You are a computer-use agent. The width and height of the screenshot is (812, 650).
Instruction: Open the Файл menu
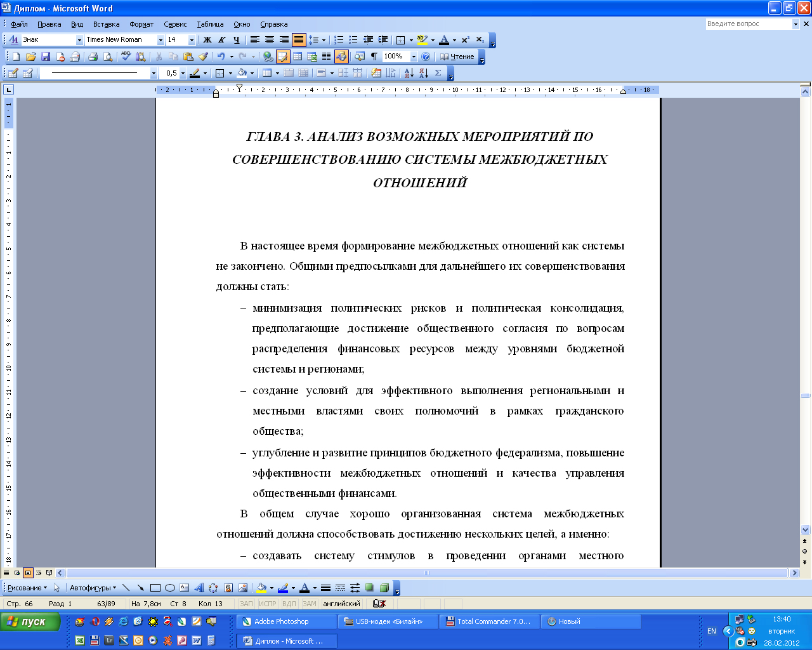(x=19, y=24)
